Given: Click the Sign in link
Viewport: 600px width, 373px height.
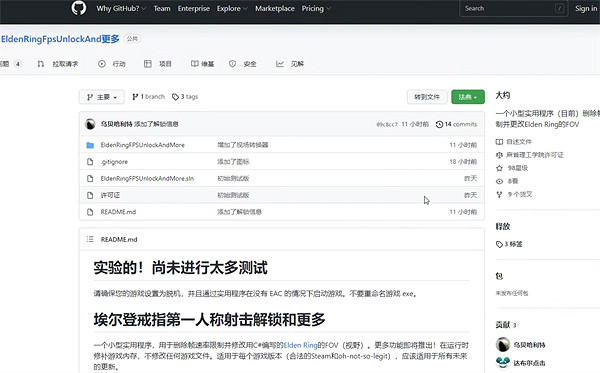Looking at the screenshot, I should [x=586, y=8].
